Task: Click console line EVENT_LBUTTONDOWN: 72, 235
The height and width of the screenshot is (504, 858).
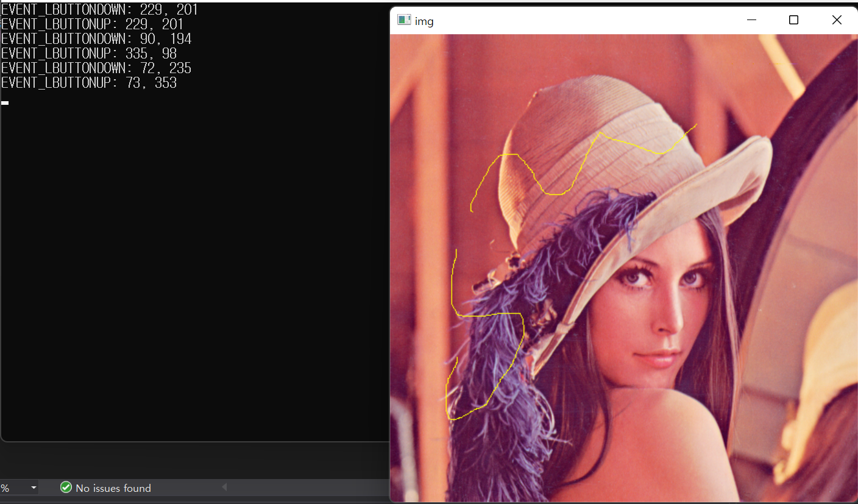Action: click(x=96, y=68)
